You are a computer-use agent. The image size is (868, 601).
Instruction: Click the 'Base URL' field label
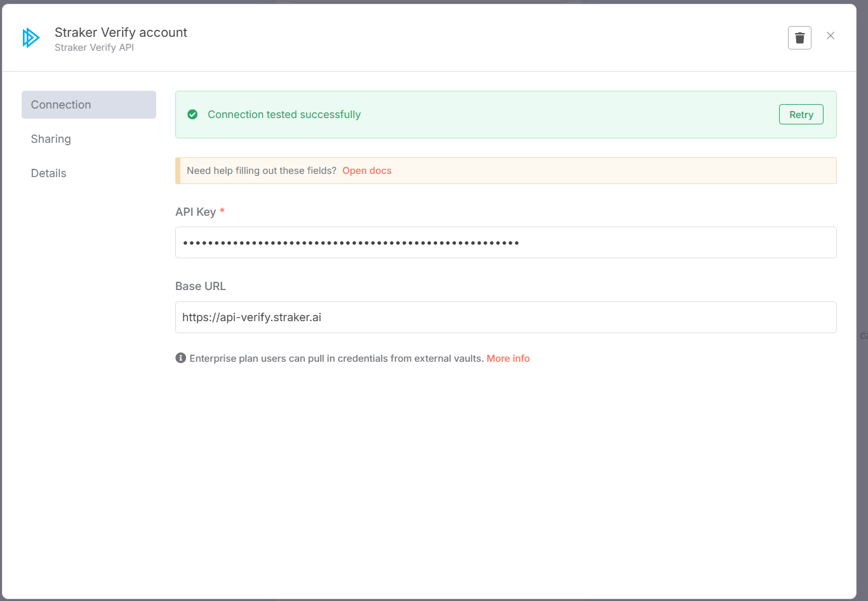[x=201, y=286]
